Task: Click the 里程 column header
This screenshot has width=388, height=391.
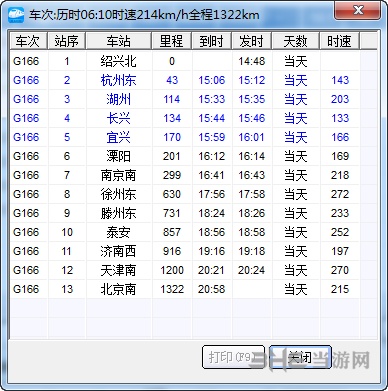Action: 172,41
